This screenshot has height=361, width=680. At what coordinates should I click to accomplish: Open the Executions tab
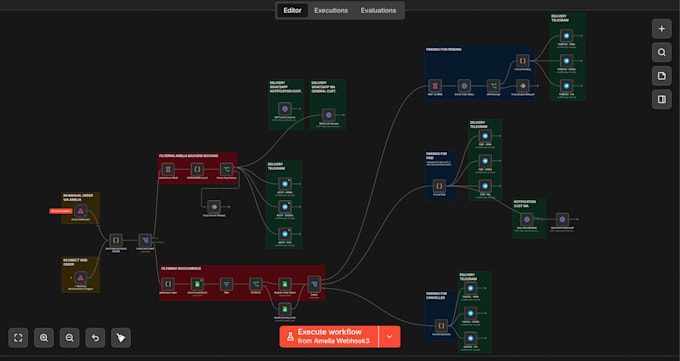pos(331,10)
